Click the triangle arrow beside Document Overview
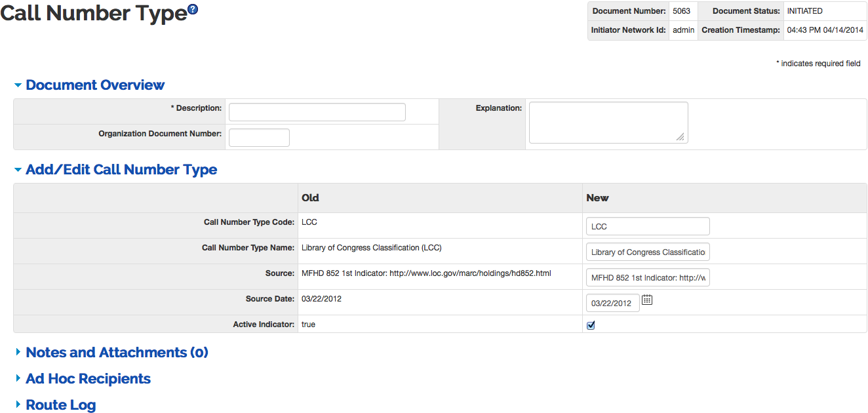 click(x=18, y=85)
